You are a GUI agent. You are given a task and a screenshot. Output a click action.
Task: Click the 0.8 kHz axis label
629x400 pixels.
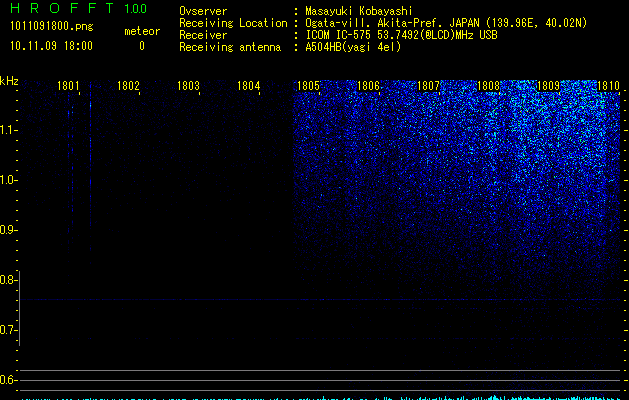(8, 280)
